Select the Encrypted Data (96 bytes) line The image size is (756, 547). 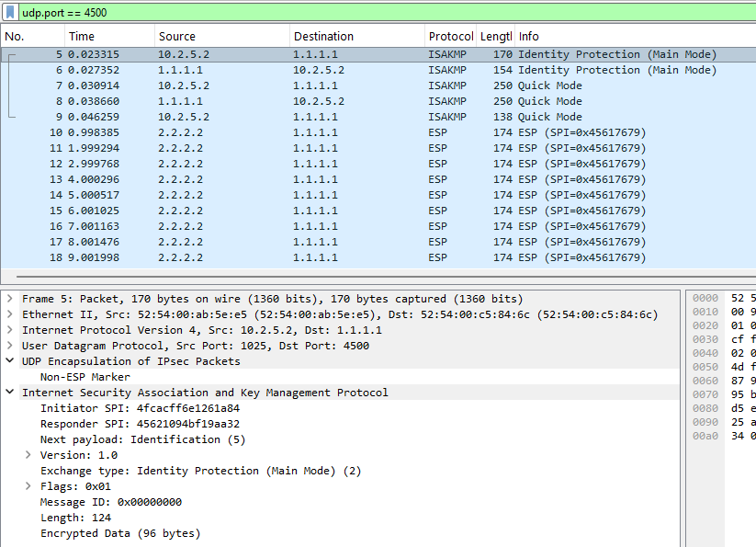pos(119,533)
